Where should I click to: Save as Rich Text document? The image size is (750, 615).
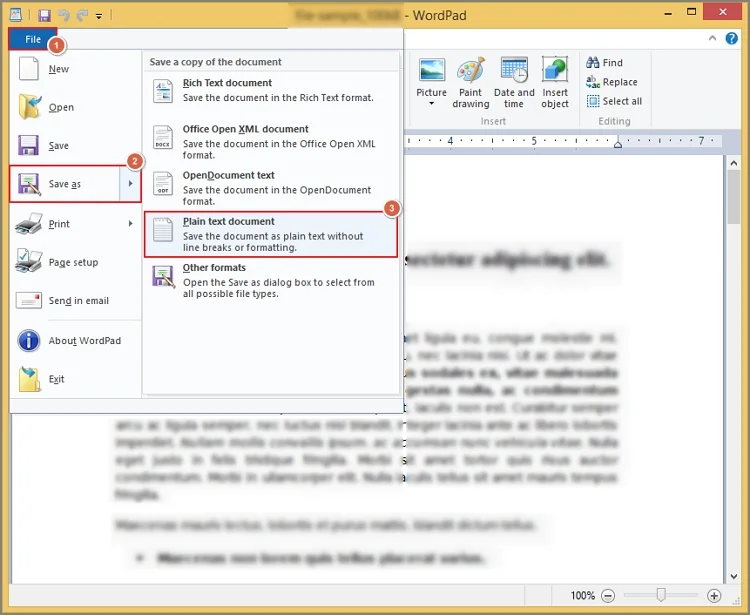coord(271,91)
